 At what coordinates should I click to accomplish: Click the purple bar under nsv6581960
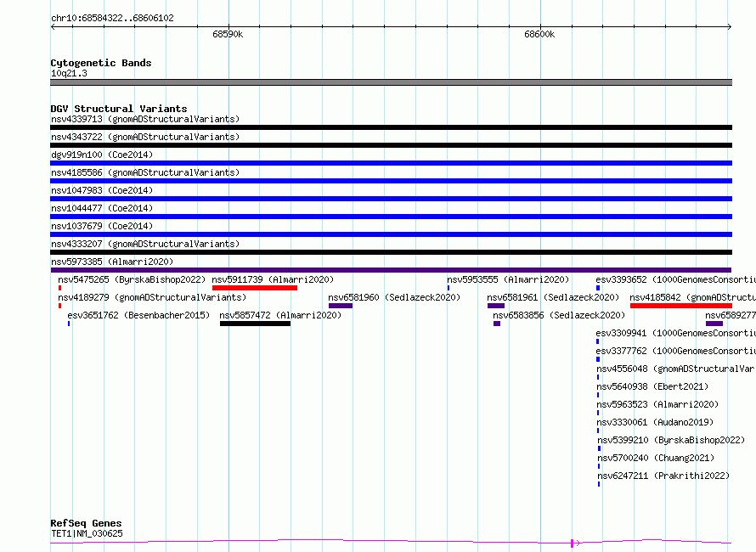click(341, 306)
